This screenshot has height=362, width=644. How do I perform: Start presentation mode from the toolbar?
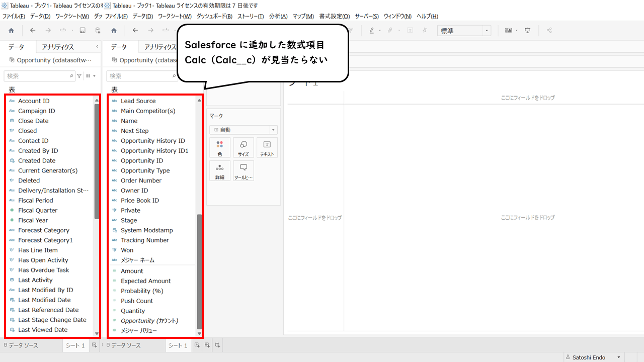tap(527, 30)
